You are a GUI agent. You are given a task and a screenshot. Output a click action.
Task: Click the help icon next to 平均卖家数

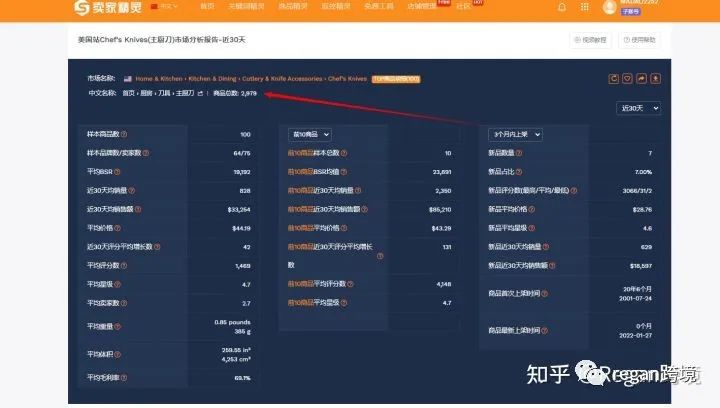point(124,303)
